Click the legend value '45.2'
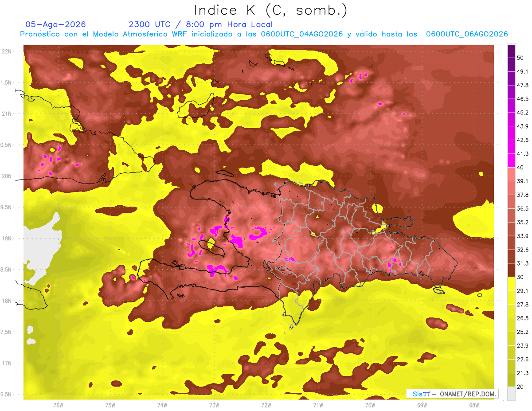Viewport: 532px width, 411px height. [x=523, y=113]
